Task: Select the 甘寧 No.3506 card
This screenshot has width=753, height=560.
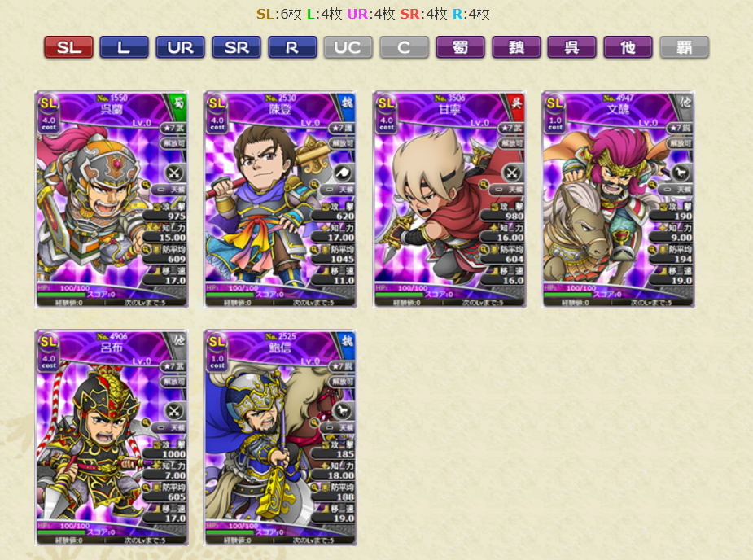Action: 449,199
